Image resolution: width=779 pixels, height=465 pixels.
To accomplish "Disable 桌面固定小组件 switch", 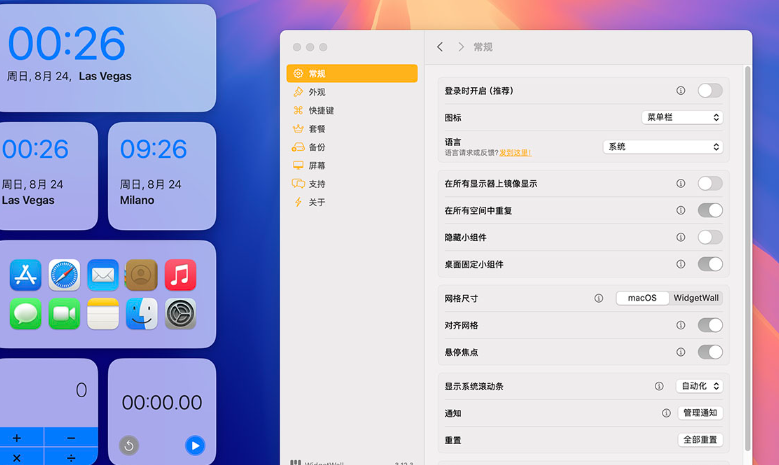I will [x=710, y=264].
